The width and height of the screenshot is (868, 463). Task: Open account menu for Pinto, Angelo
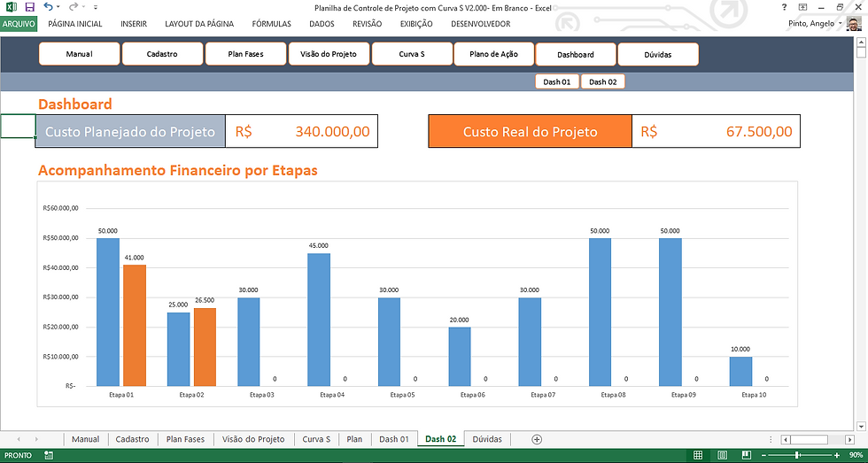pyautogui.click(x=815, y=24)
